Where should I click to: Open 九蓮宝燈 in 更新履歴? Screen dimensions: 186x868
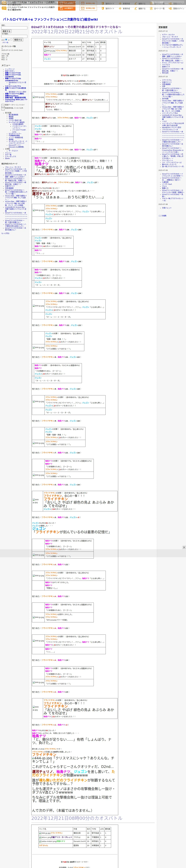coord(165,182)
